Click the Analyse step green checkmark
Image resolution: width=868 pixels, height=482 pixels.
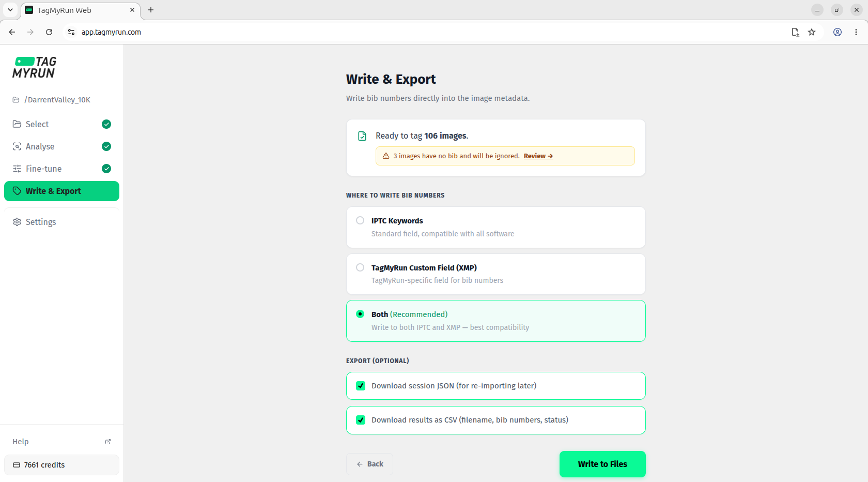[x=106, y=146]
